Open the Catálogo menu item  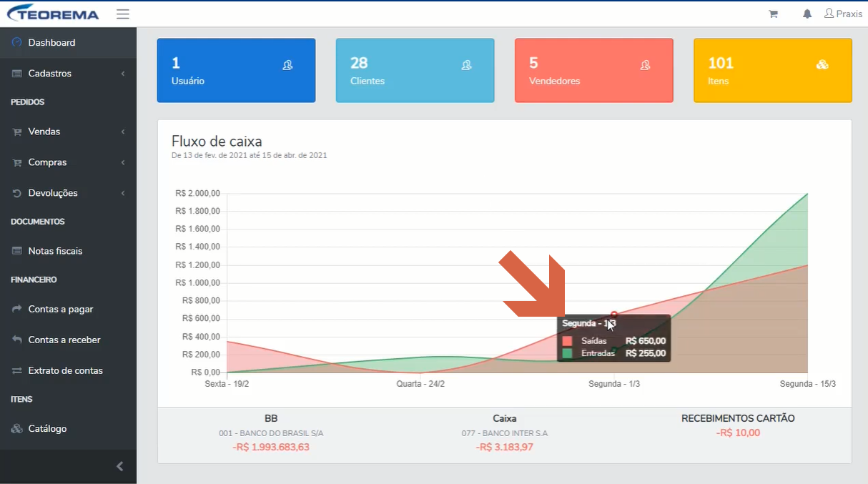pos(68,429)
